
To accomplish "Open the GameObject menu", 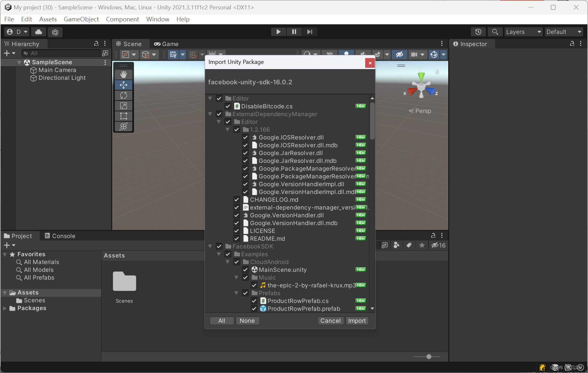I will pos(81,19).
